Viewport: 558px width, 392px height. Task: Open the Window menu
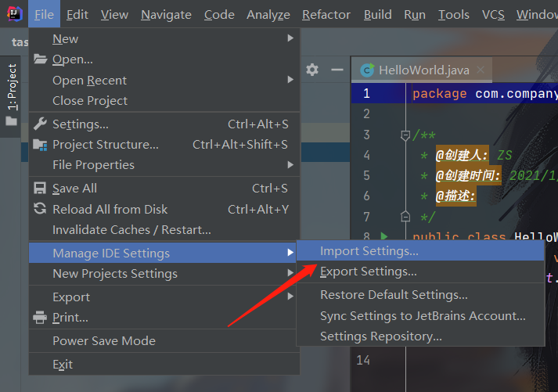(537, 15)
